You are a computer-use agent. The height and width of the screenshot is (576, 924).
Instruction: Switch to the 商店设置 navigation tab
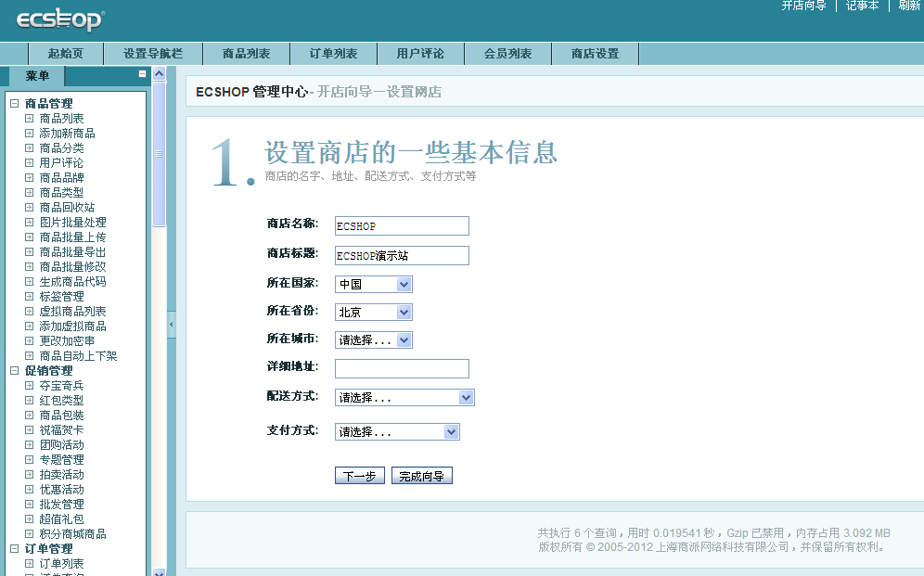(595, 54)
